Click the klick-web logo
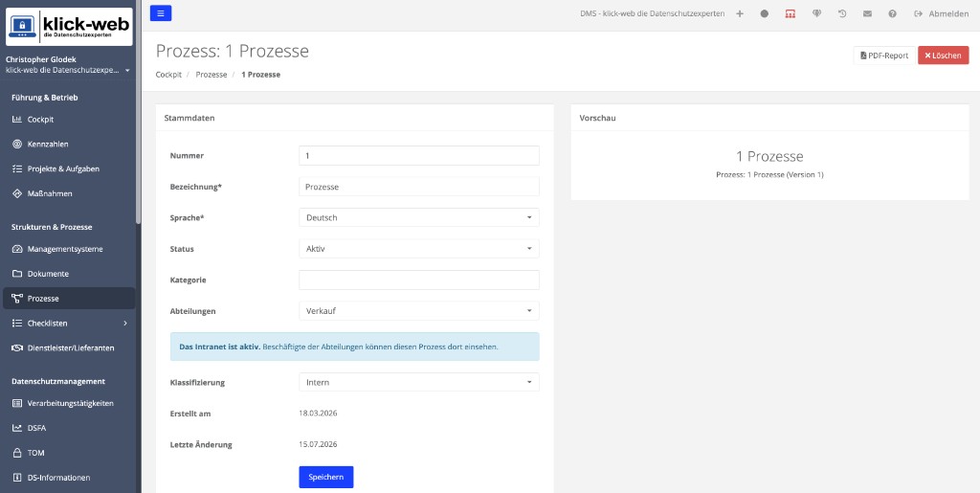 (69, 26)
